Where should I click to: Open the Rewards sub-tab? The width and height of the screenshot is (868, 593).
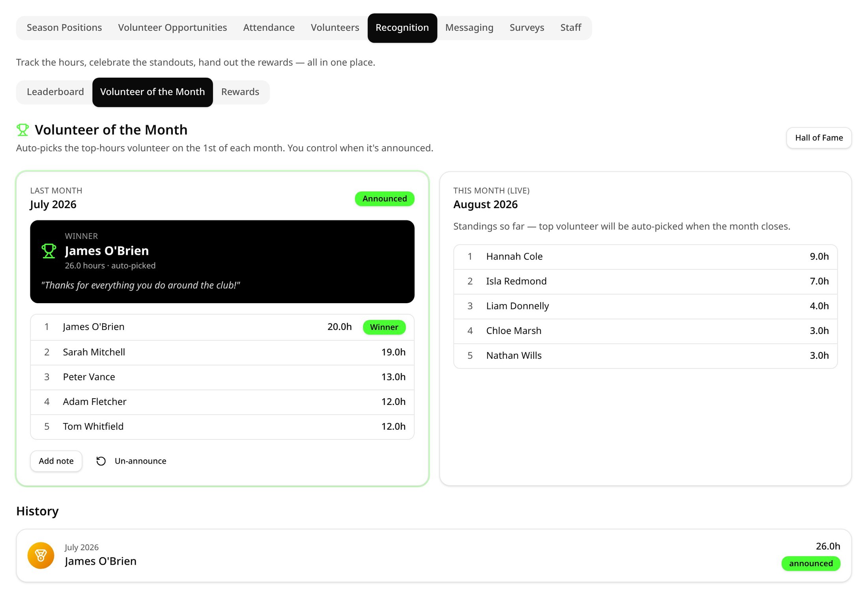[240, 92]
